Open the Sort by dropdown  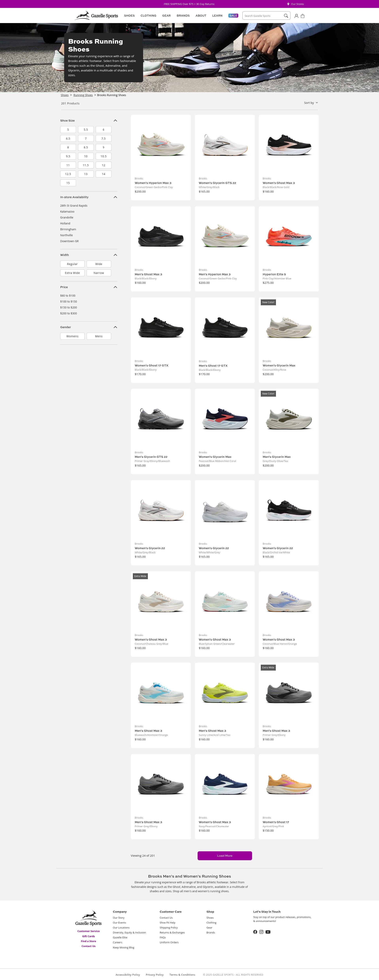click(x=311, y=103)
